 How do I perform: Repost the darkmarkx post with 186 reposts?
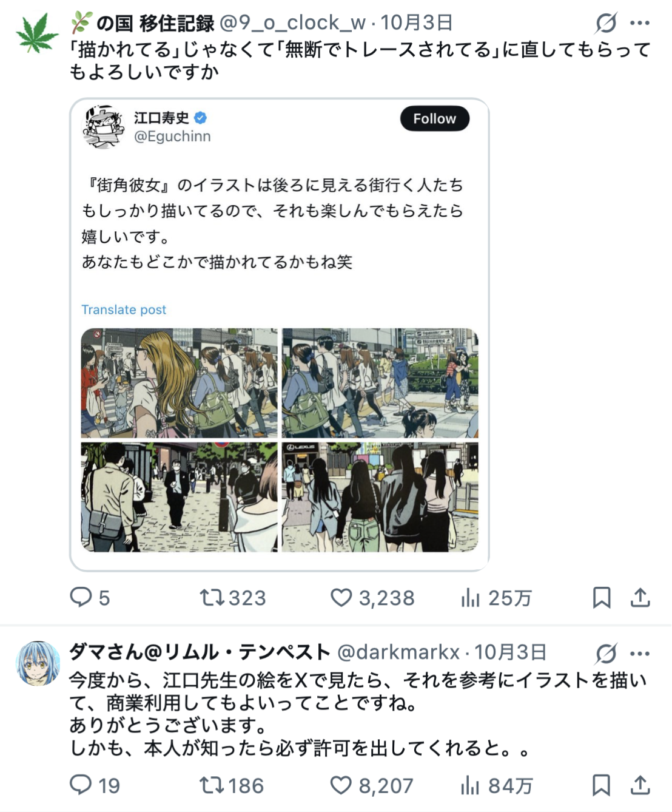[x=212, y=785]
